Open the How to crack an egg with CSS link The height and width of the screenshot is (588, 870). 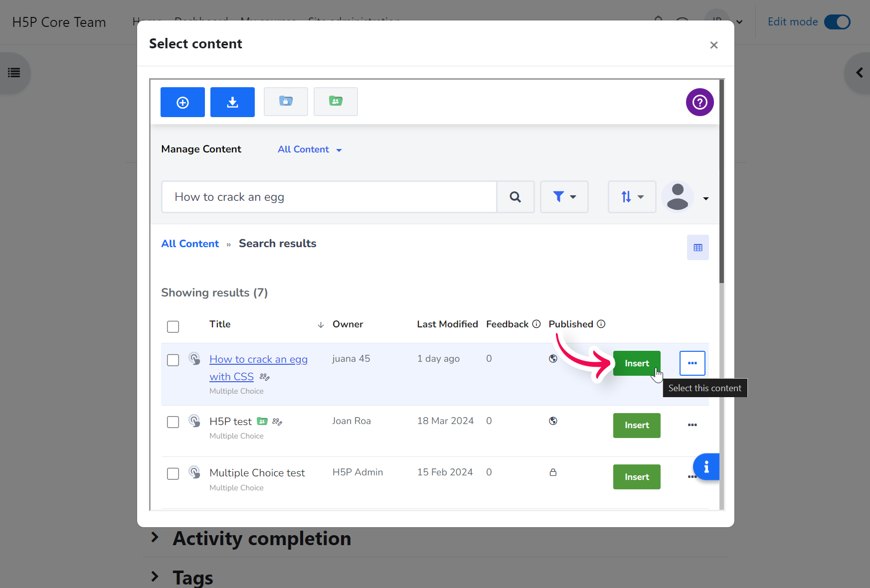(x=258, y=359)
